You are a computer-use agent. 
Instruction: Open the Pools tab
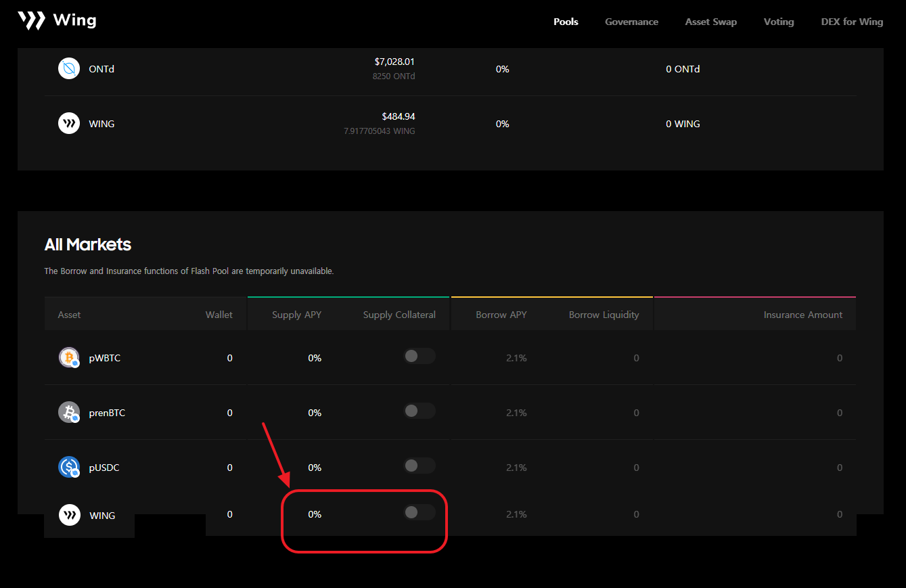pos(566,22)
